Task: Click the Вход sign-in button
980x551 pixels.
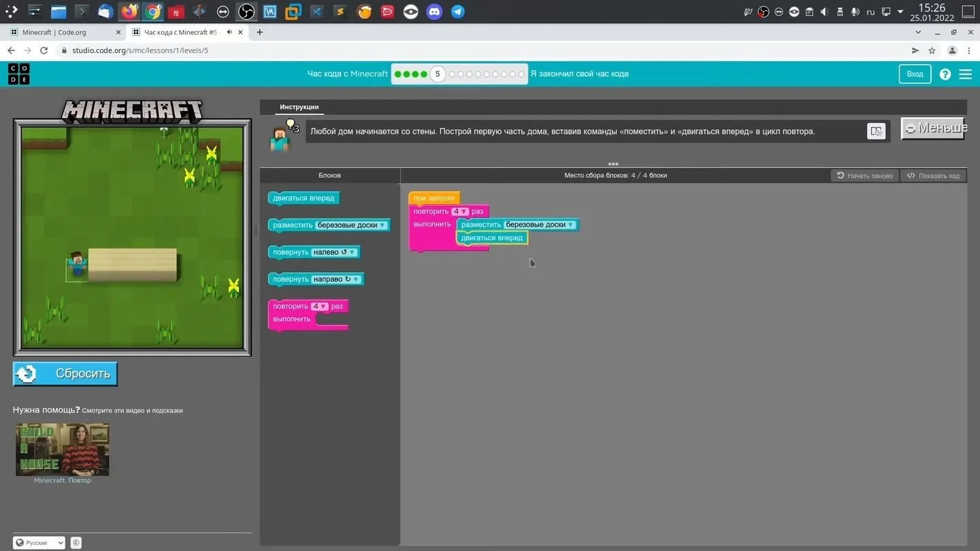Action: (x=915, y=74)
